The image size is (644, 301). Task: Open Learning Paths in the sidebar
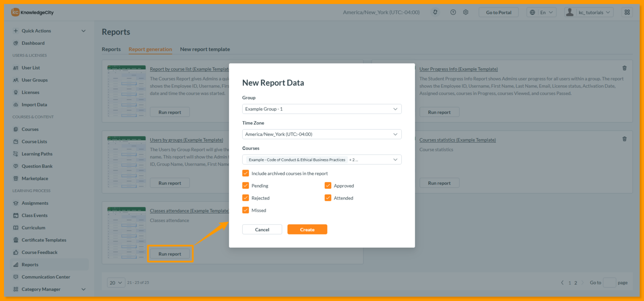click(37, 154)
